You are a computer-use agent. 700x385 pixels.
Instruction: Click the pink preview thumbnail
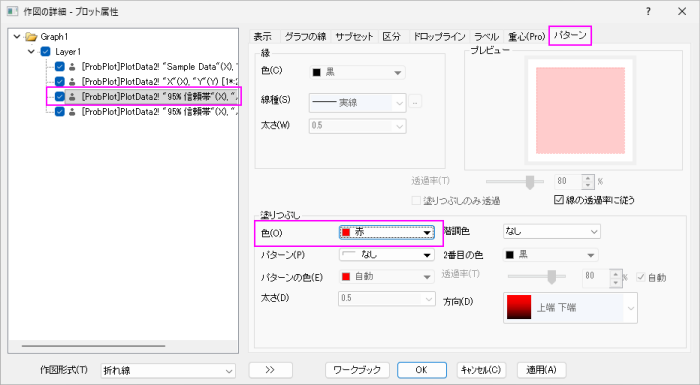580,110
